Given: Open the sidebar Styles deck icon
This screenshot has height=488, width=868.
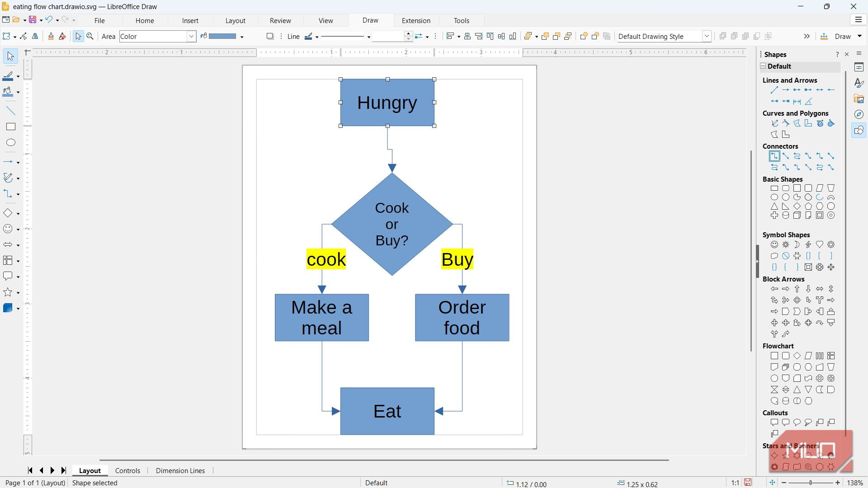Looking at the screenshot, I should point(859,83).
